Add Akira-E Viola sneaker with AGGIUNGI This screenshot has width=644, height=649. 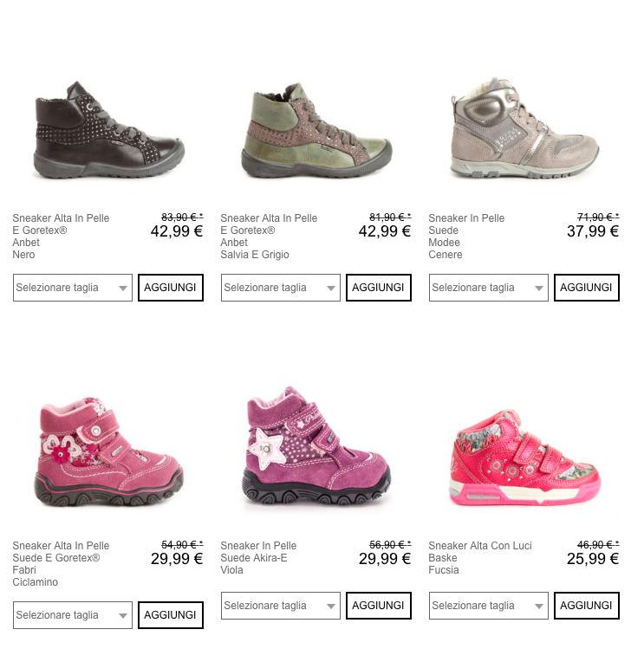pos(379,606)
